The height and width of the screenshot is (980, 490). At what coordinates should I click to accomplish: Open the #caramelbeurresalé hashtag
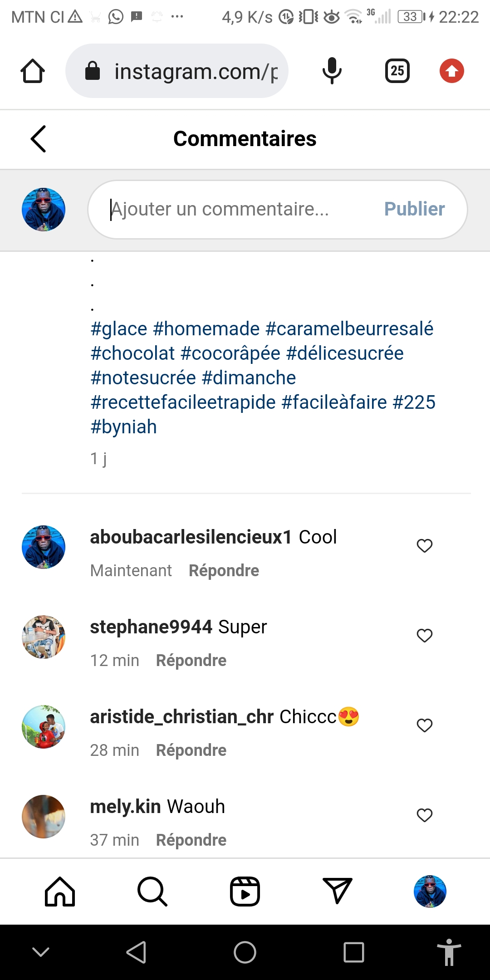click(349, 329)
